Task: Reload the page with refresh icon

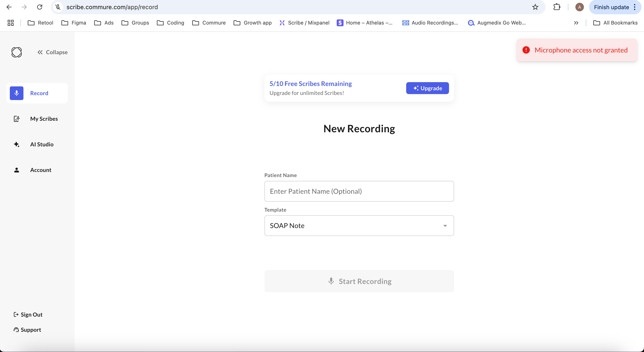Action: (x=39, y=7)
